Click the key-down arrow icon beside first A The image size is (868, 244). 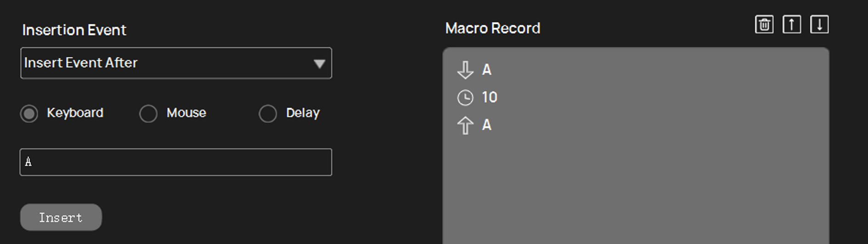coord(465,70)
